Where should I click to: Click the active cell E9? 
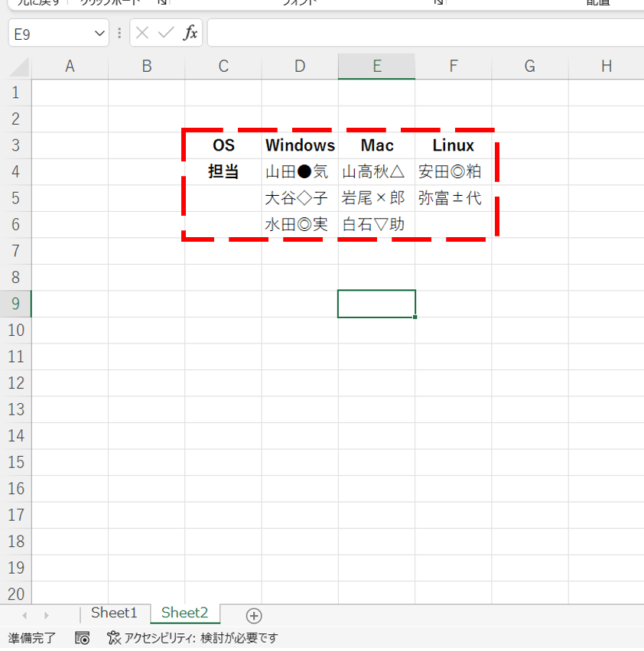pos(376,304)
